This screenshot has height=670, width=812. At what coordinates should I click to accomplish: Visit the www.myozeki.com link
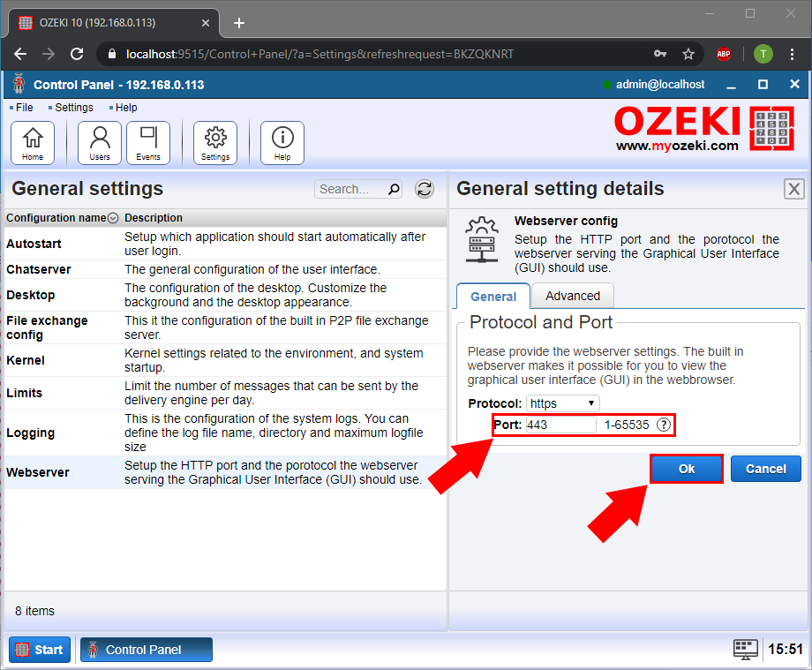(677, 146)
